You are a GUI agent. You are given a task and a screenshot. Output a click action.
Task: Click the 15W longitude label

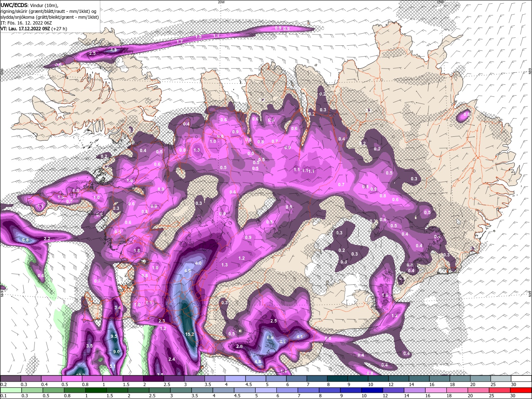[440, 2]
